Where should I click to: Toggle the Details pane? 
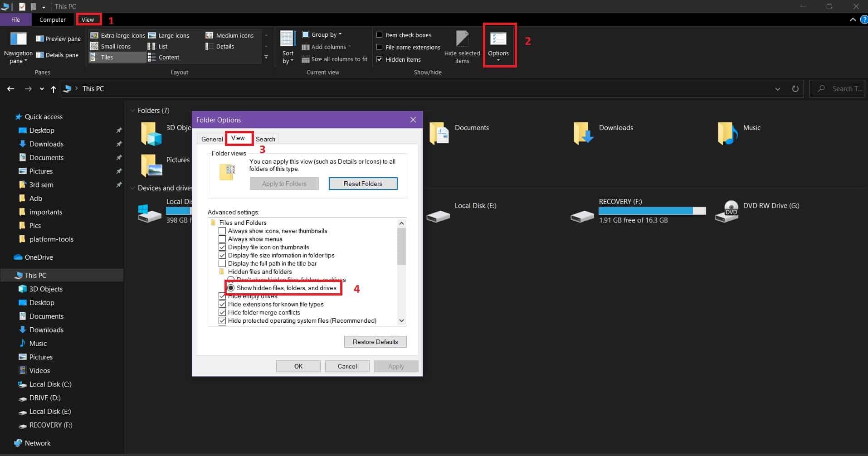(x=58, y=55)
